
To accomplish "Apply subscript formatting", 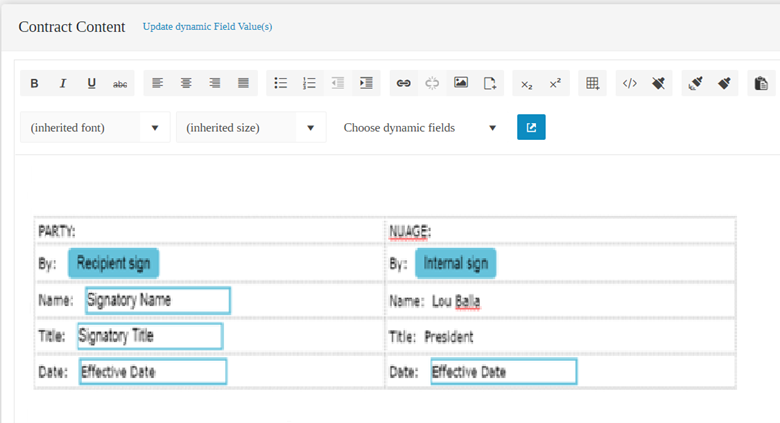I will point(527,84).
